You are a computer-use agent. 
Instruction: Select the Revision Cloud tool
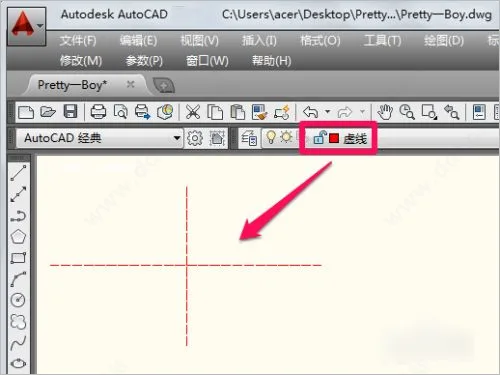click(18, 321)
